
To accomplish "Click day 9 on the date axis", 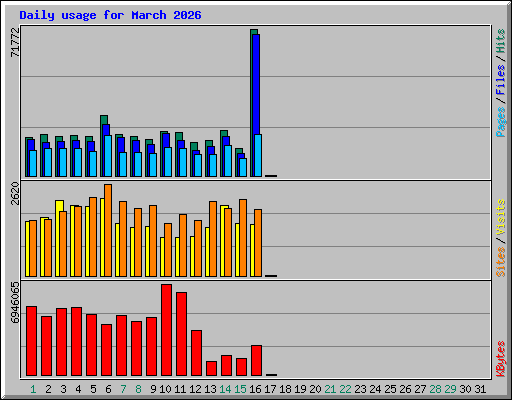I will (153, 389).
